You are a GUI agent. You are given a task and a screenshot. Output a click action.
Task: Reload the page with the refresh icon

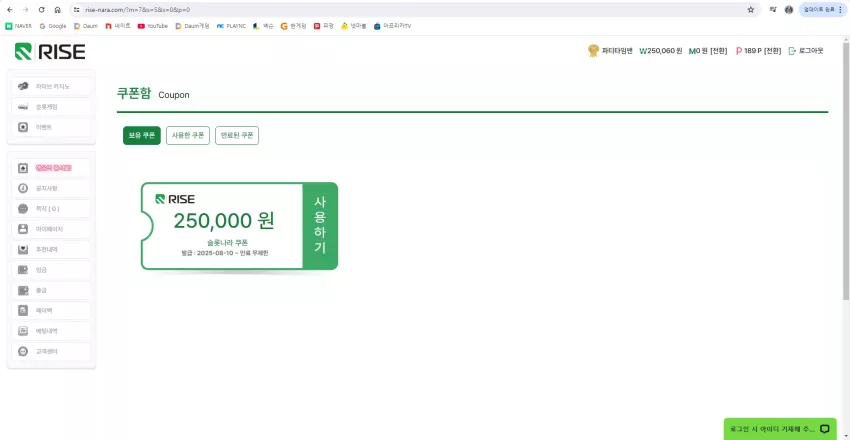tap(41, 10)
